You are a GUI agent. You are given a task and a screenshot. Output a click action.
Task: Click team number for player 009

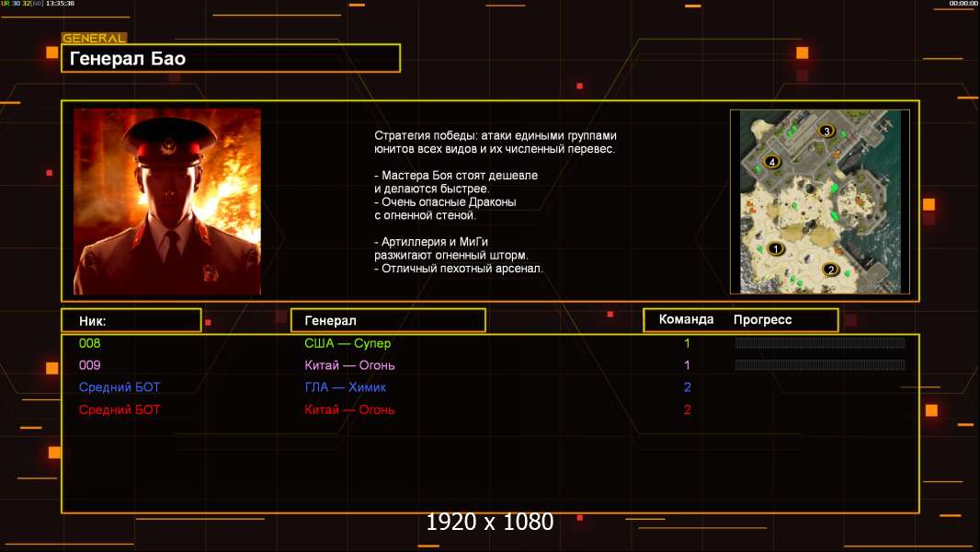tap(687, 365)
